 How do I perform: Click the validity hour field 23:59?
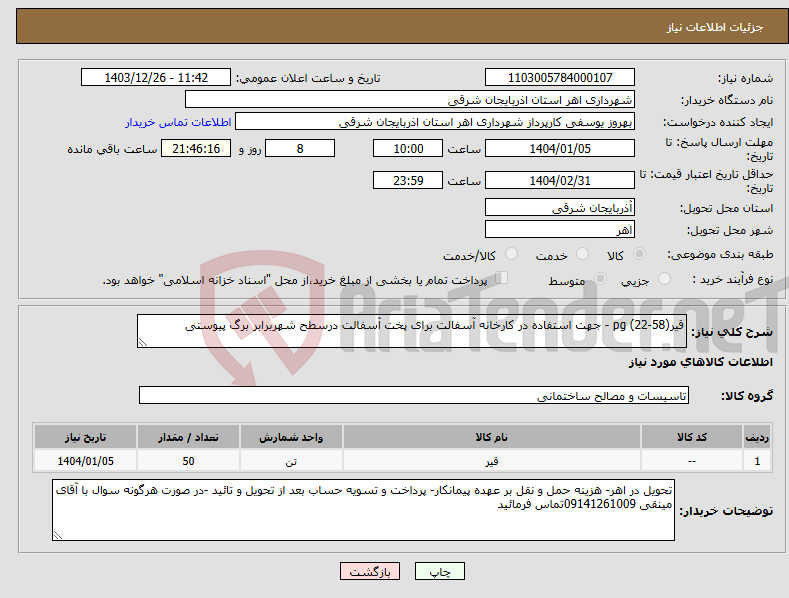tap(408, 180)
